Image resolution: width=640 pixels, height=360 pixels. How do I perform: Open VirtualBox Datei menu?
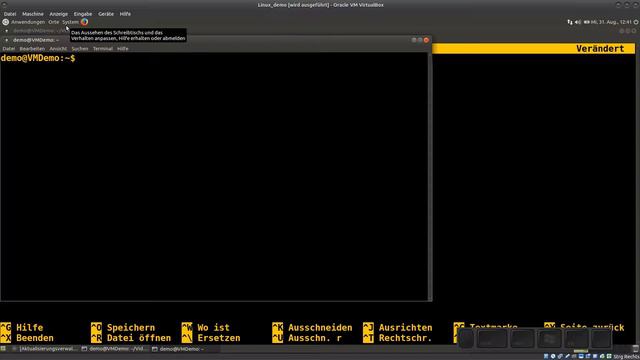pos(10,14)
